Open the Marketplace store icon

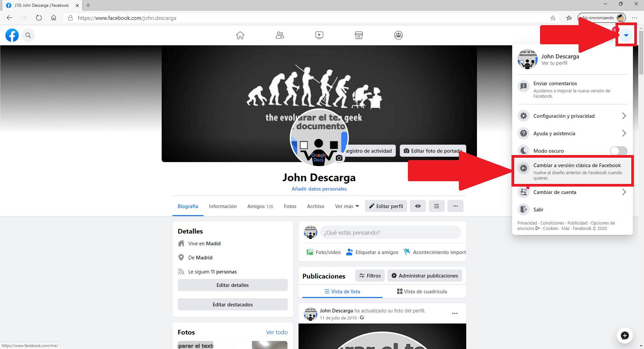(x=359, y=35)
